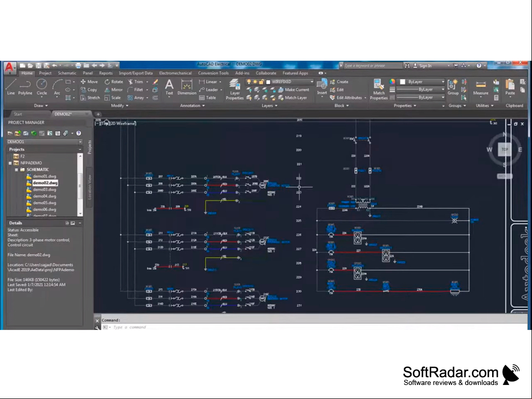Click the Move tool in Modify panel

point(89,82)
